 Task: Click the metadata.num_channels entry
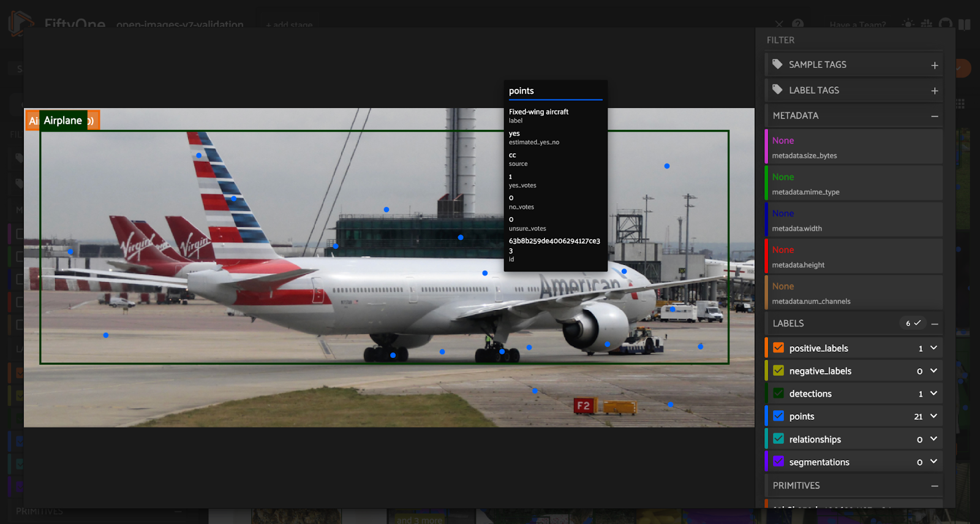point(854,292)
